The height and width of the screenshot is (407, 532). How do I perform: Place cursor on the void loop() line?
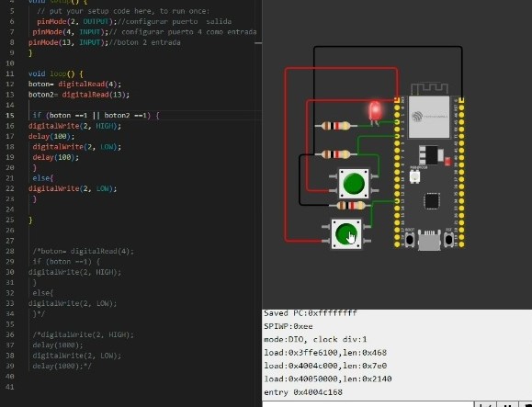pyautogui.click(x=56, y=73)
